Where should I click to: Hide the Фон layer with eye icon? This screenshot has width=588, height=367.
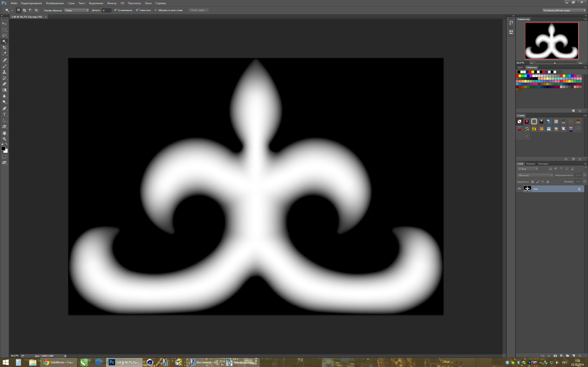[519, 189]
